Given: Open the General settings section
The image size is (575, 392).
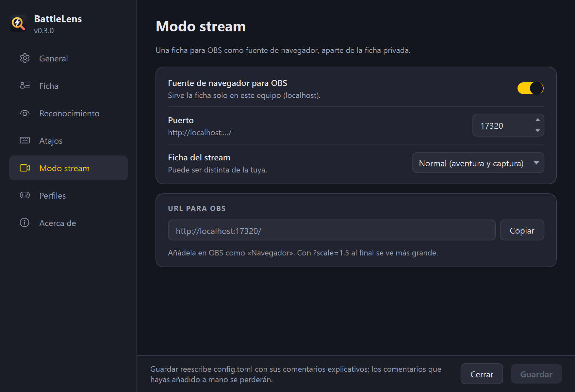Looking at the screenshot, I should click(69, 58).
